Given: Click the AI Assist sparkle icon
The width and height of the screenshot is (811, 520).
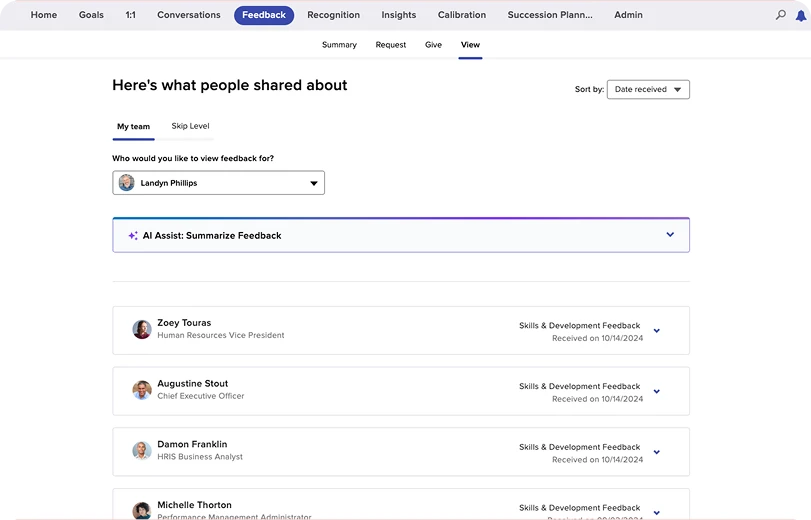Looking at the screenshot, I should 133,236.
